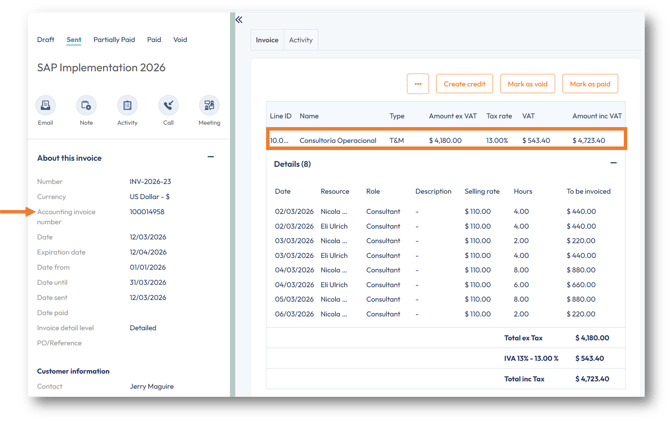
Task: Switch to the Invoice tab
Action: point(267,40)
